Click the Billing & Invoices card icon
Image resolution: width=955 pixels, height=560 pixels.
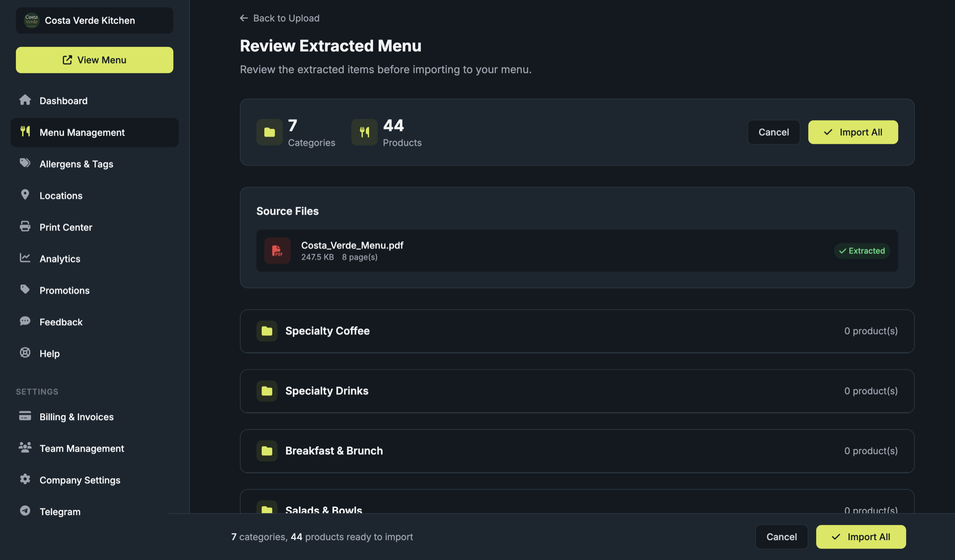(x=25, y=416)
